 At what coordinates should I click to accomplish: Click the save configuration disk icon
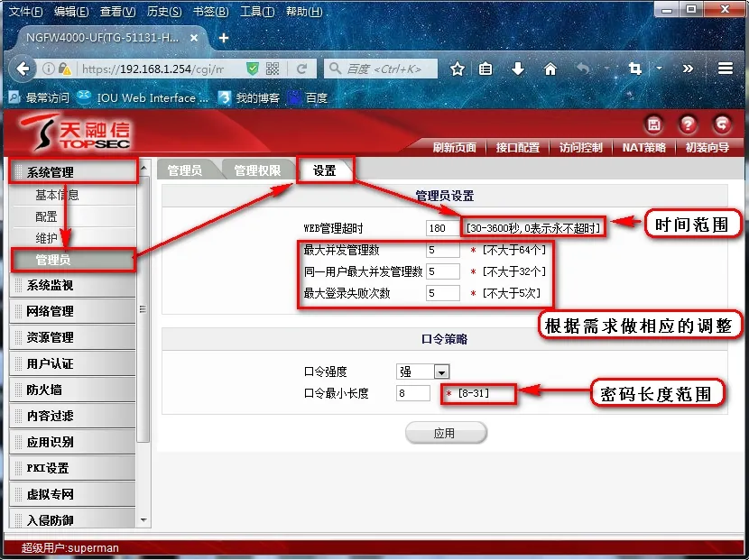click(654, 125)
